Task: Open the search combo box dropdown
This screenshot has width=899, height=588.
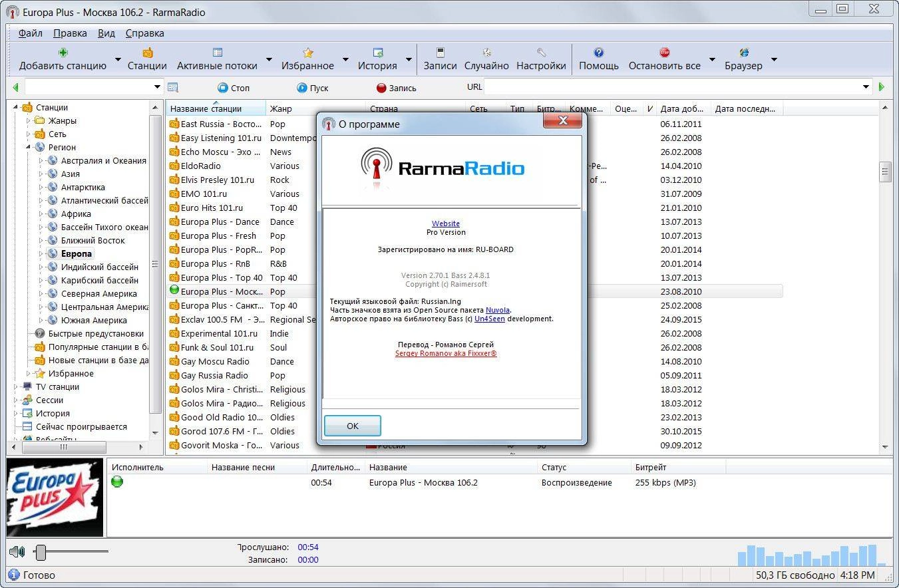Action: [157, 87]
